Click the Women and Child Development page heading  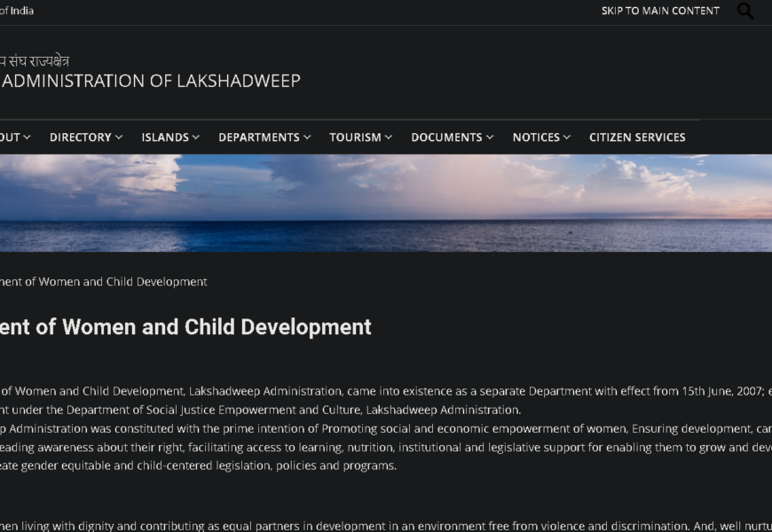point(185,327)
